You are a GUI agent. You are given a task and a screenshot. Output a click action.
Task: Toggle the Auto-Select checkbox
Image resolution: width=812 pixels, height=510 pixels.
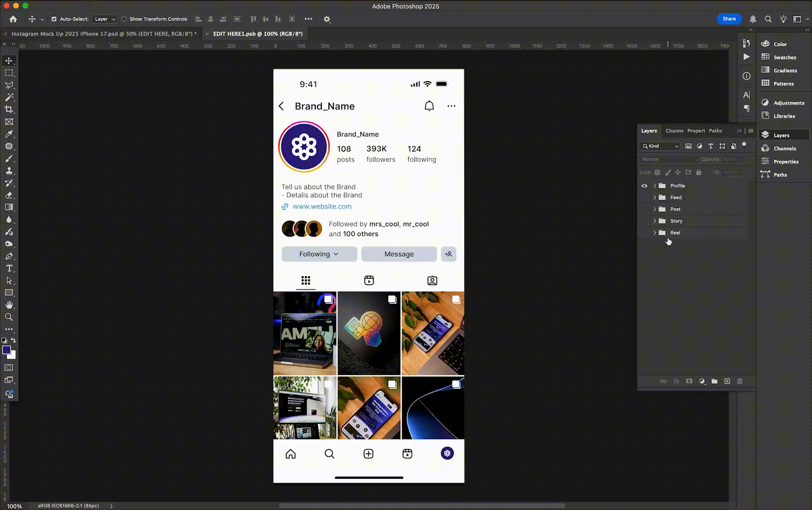54,19
